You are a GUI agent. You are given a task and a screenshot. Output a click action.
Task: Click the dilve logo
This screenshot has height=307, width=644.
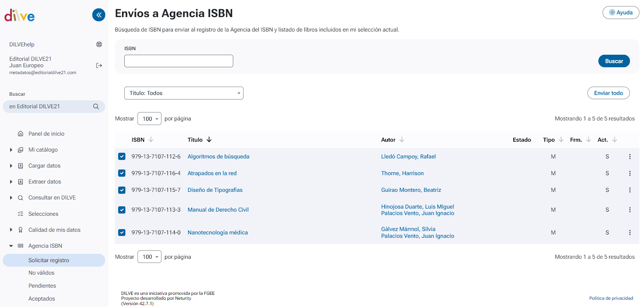(19, 15)
